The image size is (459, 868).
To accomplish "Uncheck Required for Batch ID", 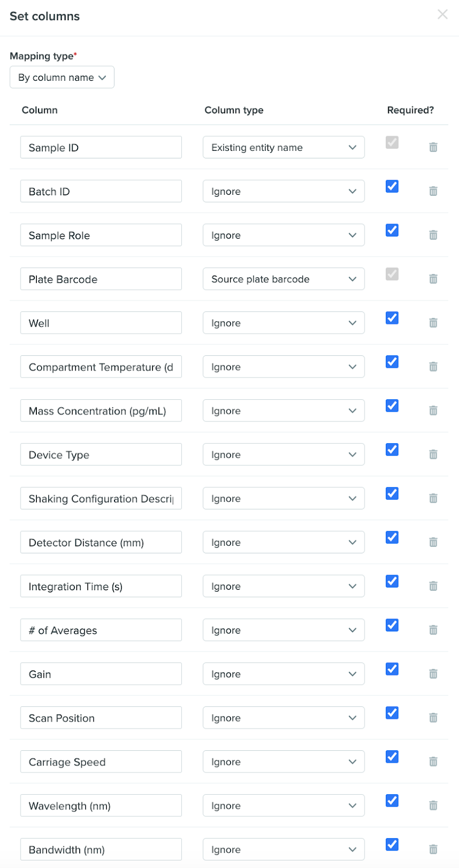I will pyautogui.click(x=392, y=186).
